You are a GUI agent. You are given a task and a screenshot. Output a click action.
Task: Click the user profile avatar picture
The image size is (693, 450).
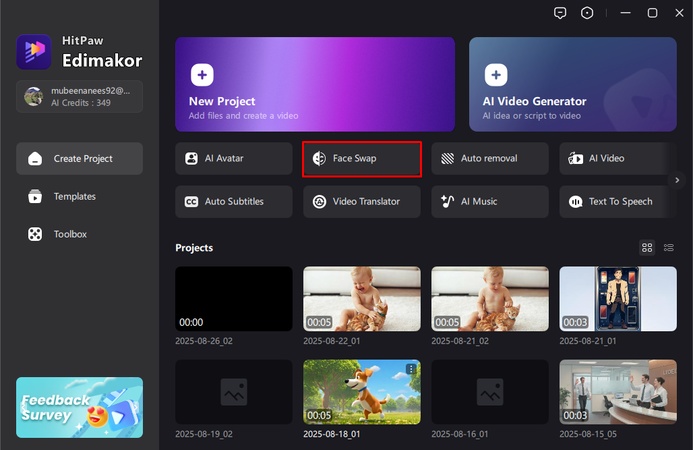click(34, 96)
